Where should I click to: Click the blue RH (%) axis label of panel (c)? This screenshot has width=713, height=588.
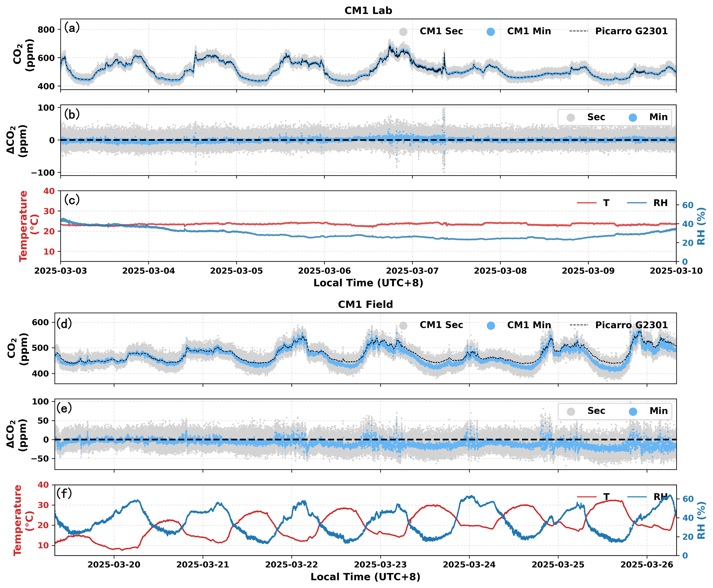coord(701,226)
